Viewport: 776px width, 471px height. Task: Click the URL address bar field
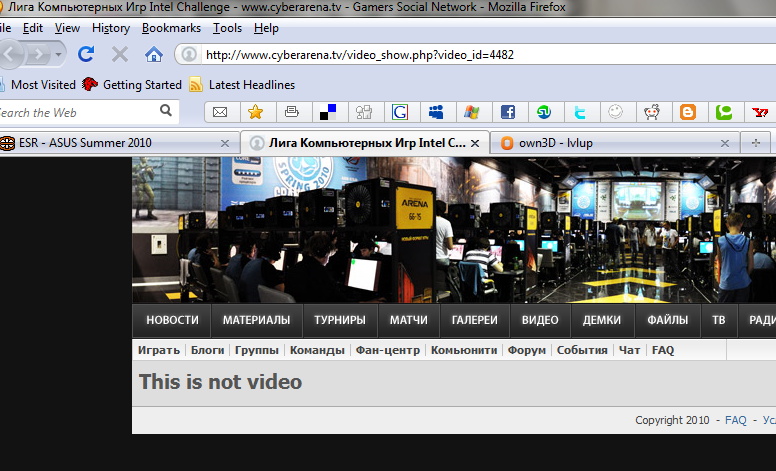480,54
